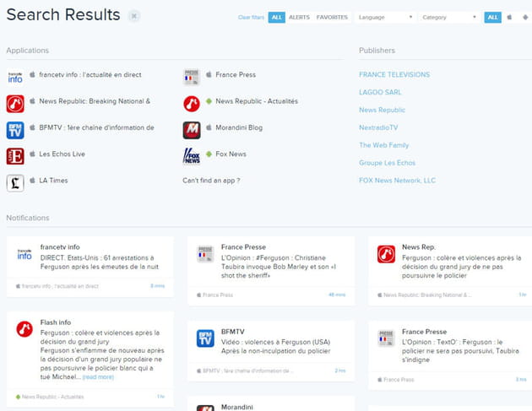
Task: Open the DIRECT. Etats-Unis 61 arrestations notification
Action: (x=100, y=262)
